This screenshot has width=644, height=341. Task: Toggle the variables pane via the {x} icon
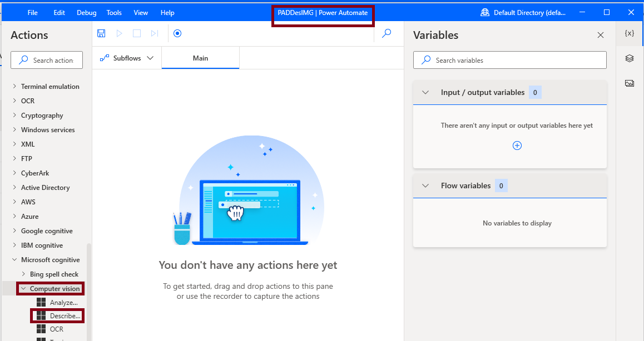tap(629, 33)
